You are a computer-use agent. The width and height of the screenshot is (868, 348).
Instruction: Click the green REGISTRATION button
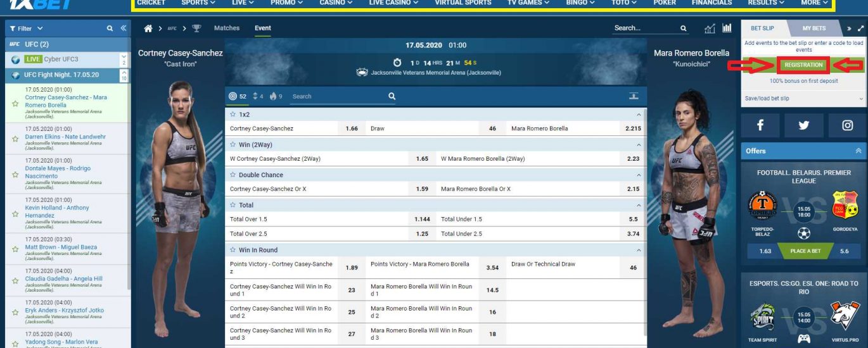tap(803, 65)
